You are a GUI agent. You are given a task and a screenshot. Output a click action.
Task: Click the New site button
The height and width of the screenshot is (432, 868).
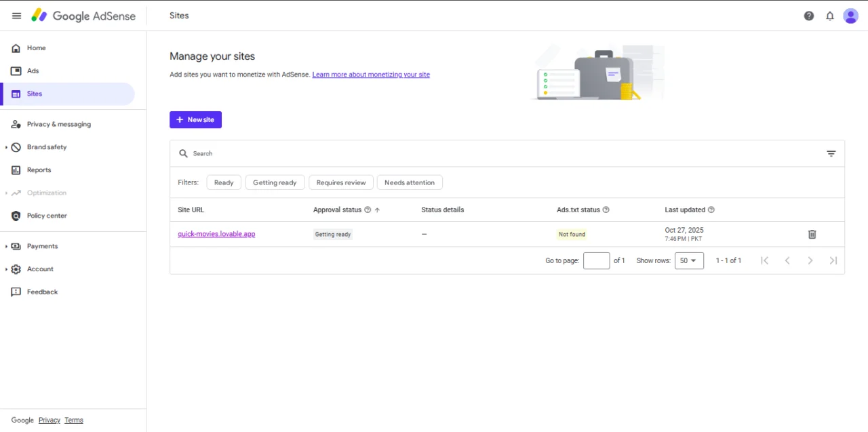195,119
